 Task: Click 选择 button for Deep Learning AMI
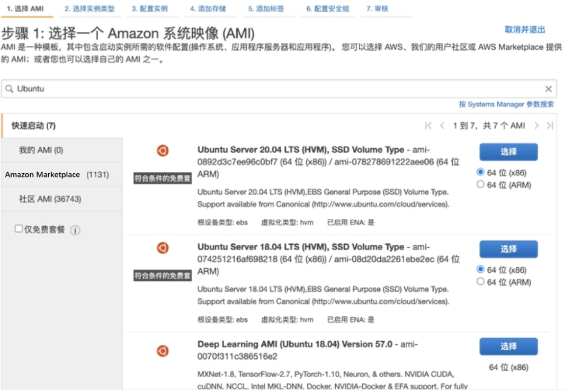click(508, 346)
